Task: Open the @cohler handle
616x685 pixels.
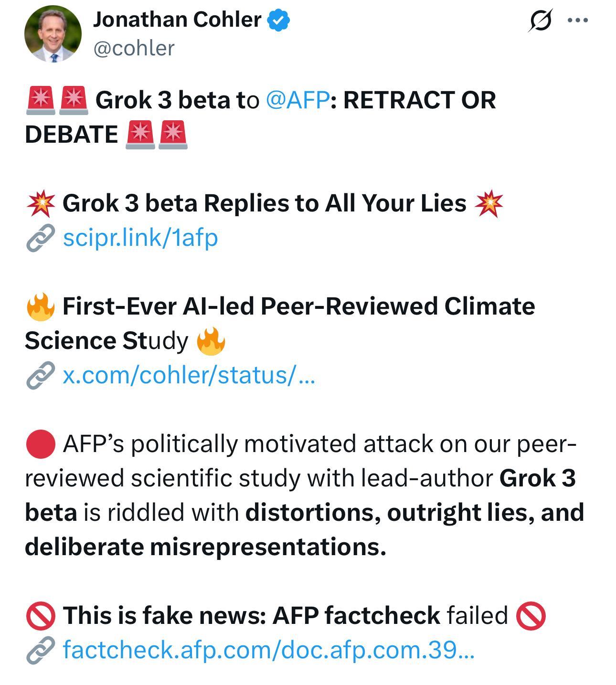Action: pos(134,48)
